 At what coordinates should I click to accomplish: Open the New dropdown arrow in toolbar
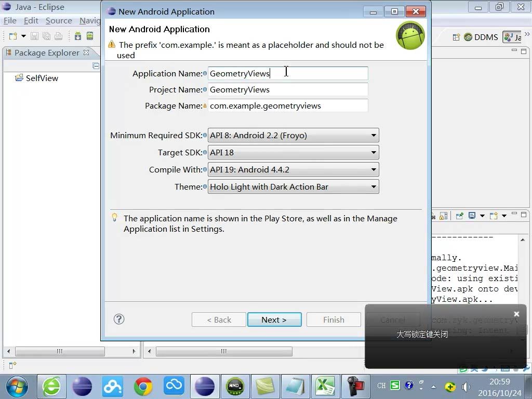click(x=23, y=36)
